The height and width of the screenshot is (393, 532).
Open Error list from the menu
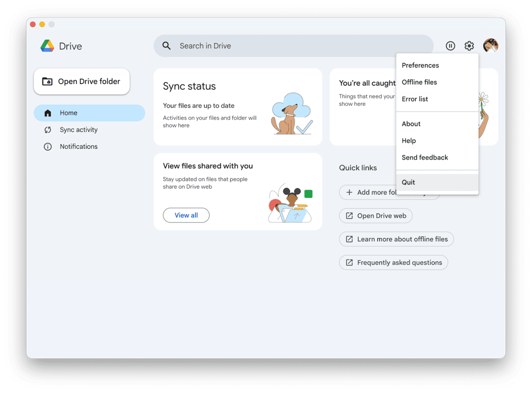(415, 99)
